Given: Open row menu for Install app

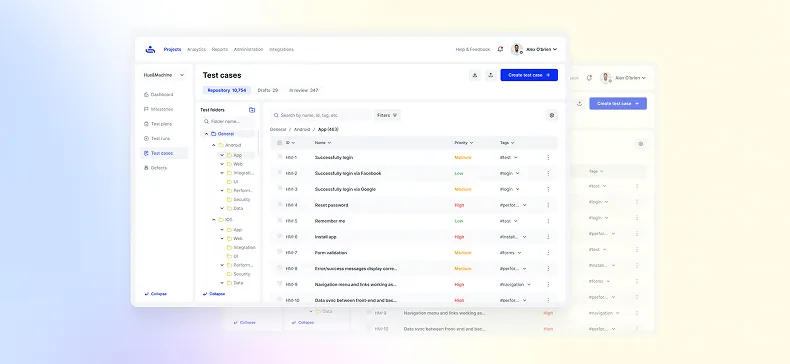Looking at the screenshot, I should [x=548, y=237].
